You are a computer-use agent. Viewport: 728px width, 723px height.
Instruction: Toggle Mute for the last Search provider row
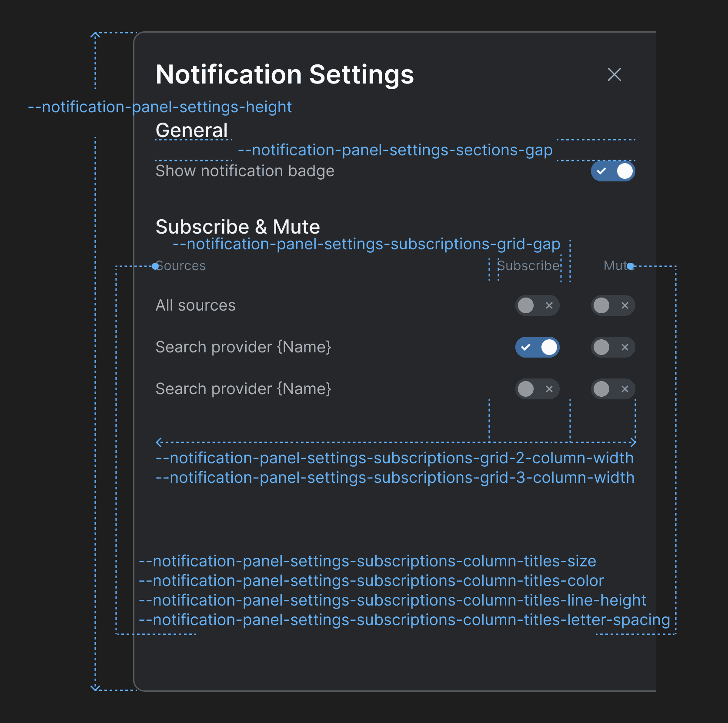(x=613, y=389)
